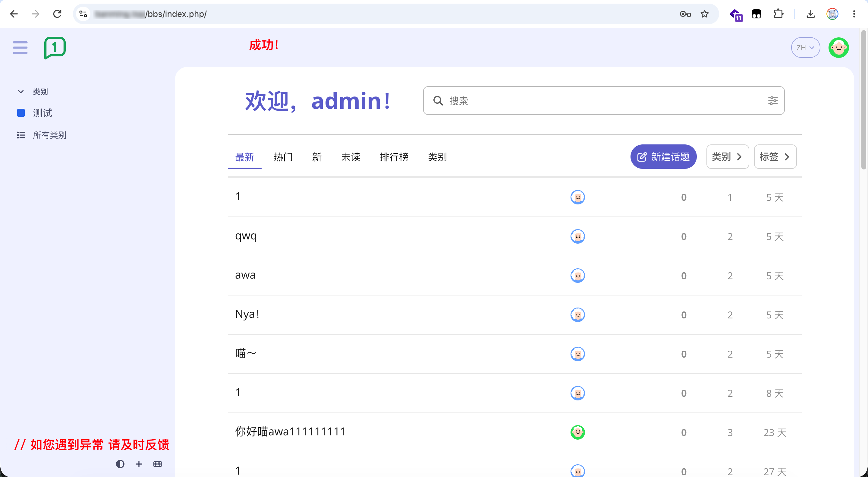Click the 8 天 activity date
The height and width of the screenshot is (477, 868).
coord(775,393)
